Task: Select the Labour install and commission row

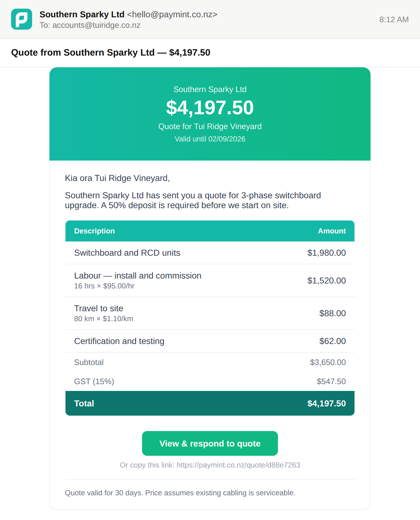Action: click(x=210, y=280)
